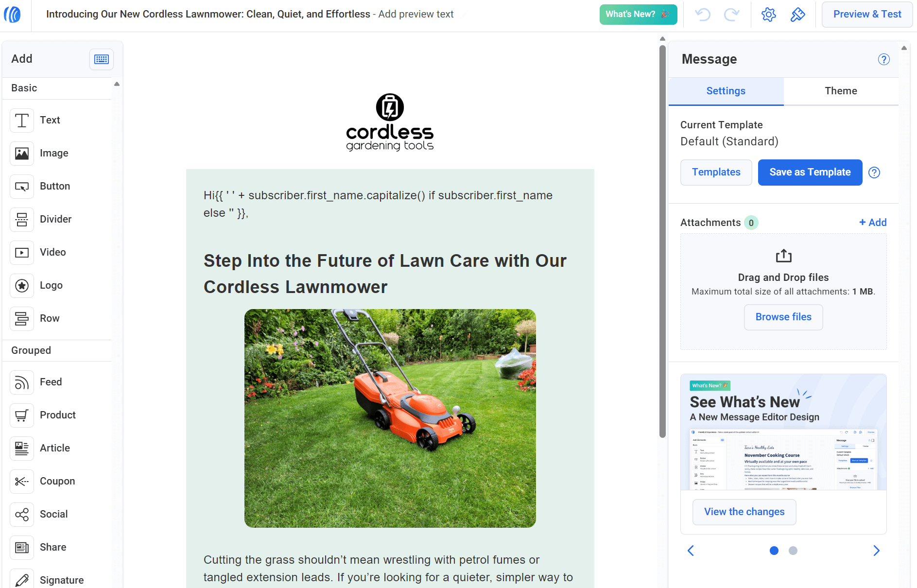The image size is (917, 588).
Task: Open the Settings tab
Action: [725, 91]
